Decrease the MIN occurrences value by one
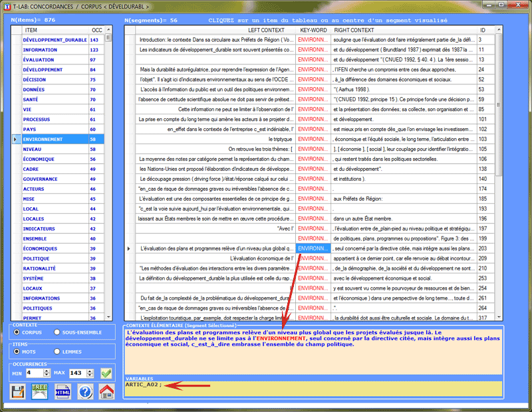This screenshot has width=532, height=412. 47,375
